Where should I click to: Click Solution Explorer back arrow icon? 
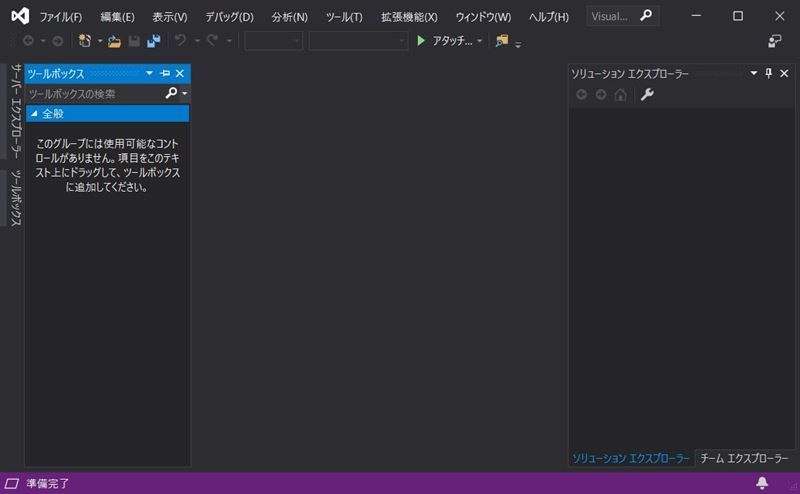point(581,94)
